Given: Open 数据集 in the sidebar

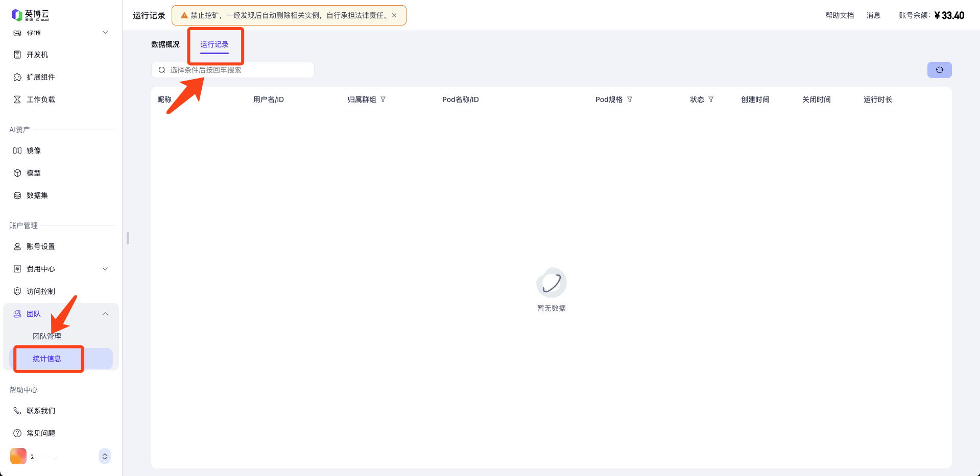Looking at the screenshot, I should point(37,195).
